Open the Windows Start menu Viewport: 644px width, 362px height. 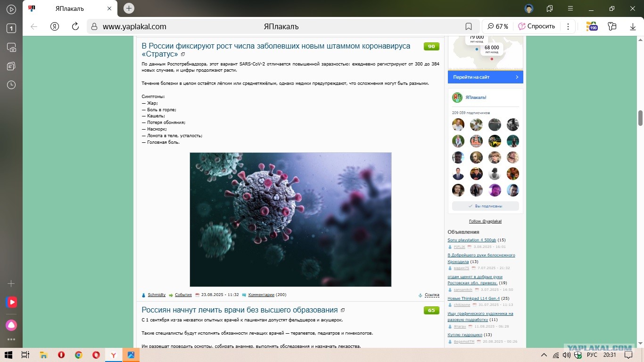click(8, 355)
